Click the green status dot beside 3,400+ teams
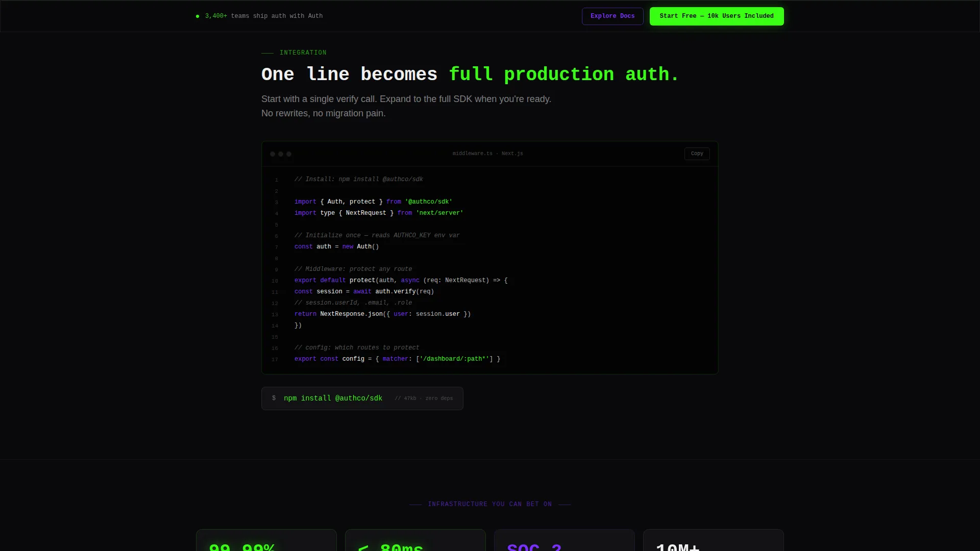 pyautogui.click(x=198, y=16)
